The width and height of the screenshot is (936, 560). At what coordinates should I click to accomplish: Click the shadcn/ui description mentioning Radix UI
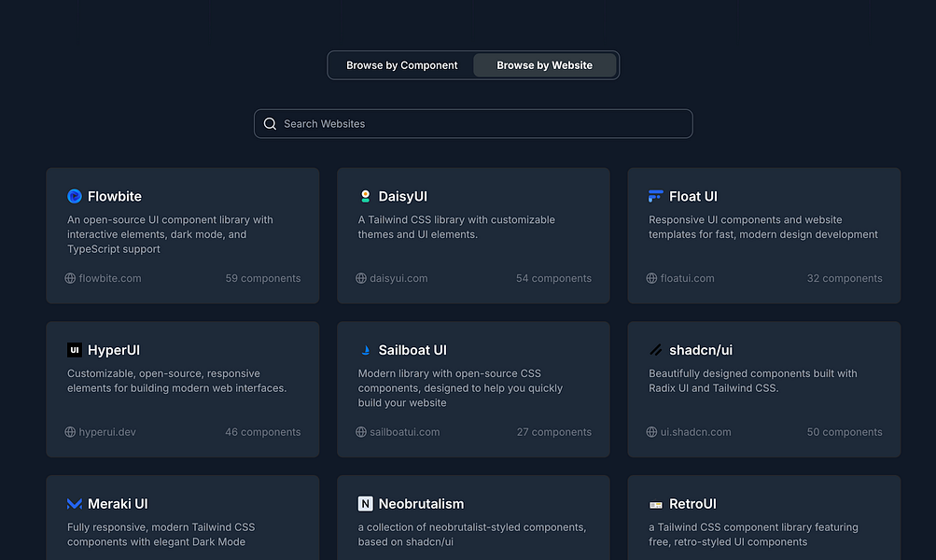753,380
